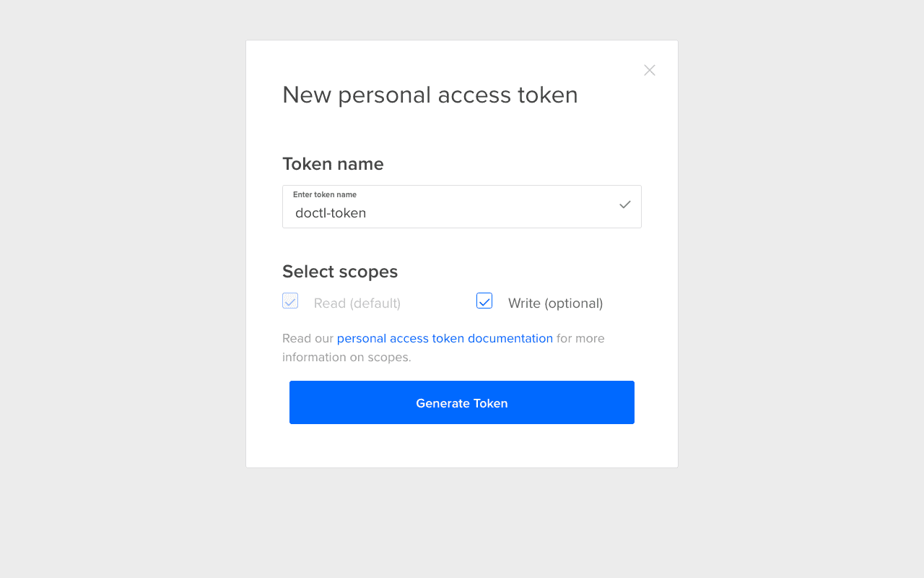Image resolution: width=924 pixels, height=578 pixels.
Task: Click the 'New personal access token' heading
Action: pyautogui.click(x=430, y=95)
